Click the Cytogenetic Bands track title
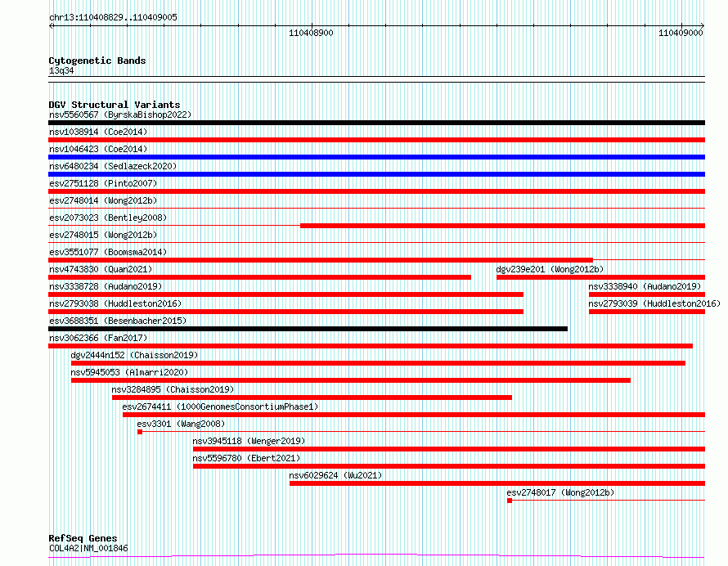Image resolution: width=728 pixels, height=566 pixels. (97, 61)
